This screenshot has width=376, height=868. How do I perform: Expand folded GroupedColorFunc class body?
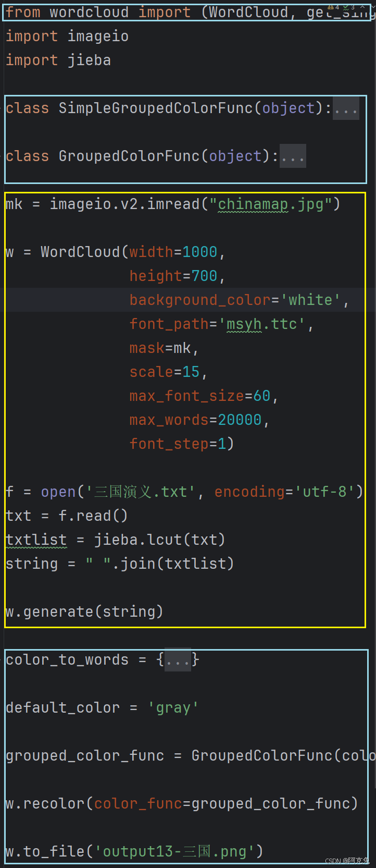pos(293,156)
